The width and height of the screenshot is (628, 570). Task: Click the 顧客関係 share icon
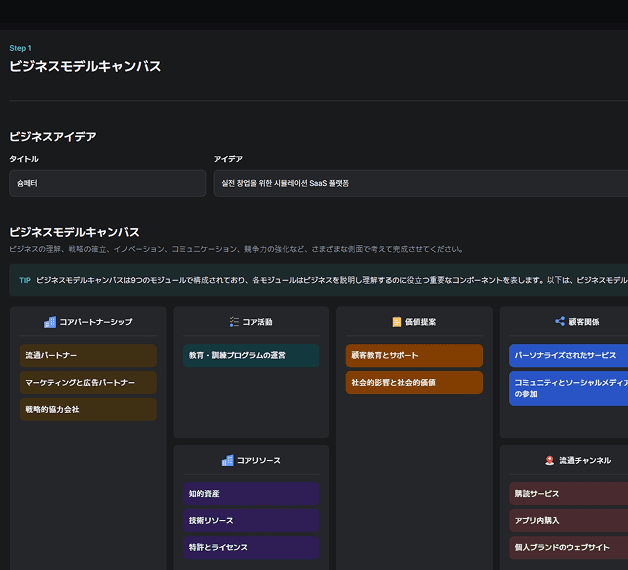click(560, 322)
